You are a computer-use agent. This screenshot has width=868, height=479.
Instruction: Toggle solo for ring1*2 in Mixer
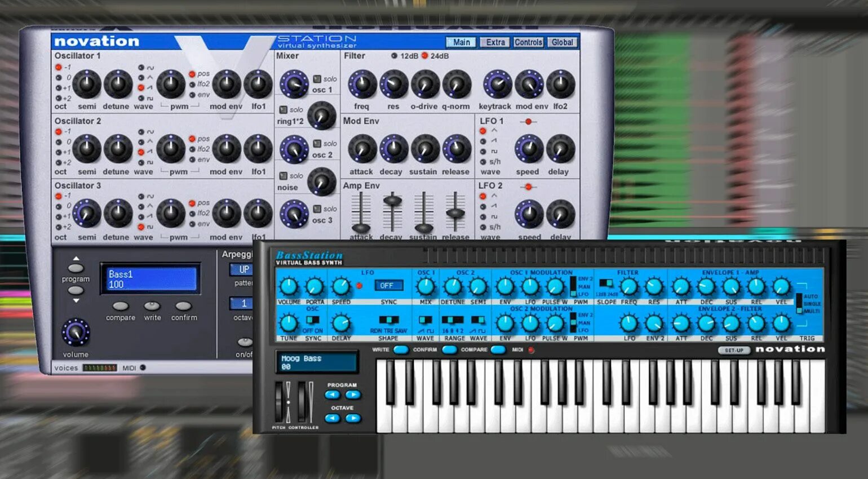coord(284,110)
